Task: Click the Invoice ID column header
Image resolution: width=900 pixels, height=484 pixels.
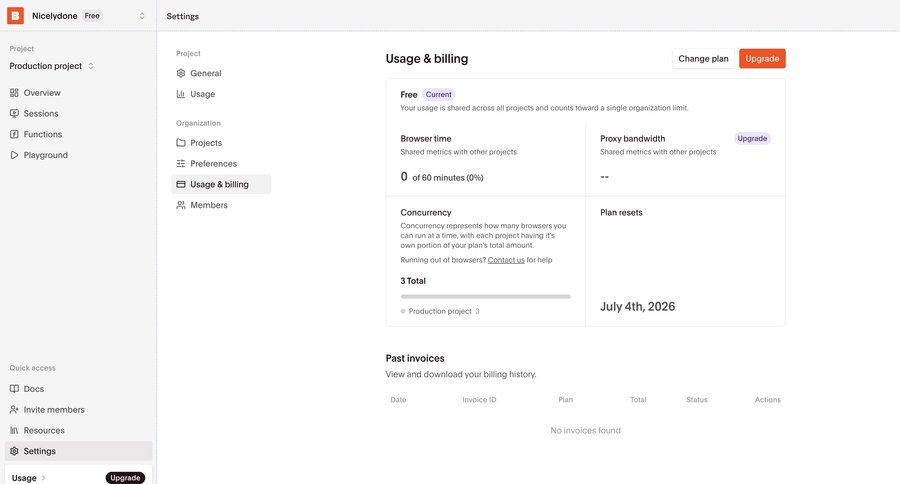Action: tap(479, 400)
